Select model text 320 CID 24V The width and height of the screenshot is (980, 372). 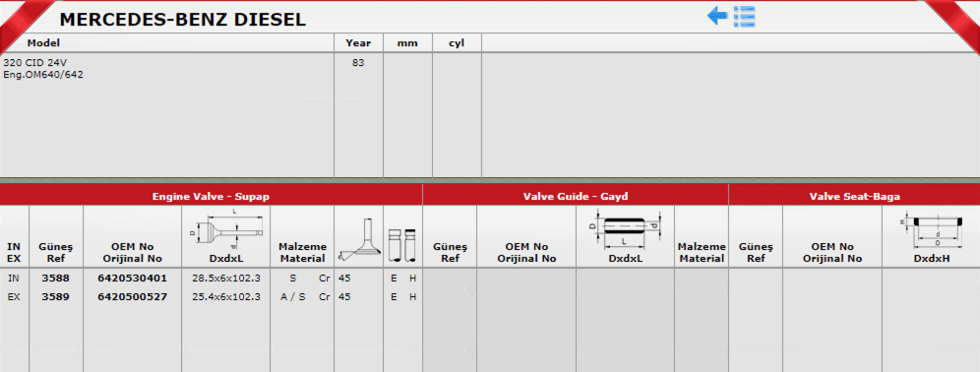(35, 63)
